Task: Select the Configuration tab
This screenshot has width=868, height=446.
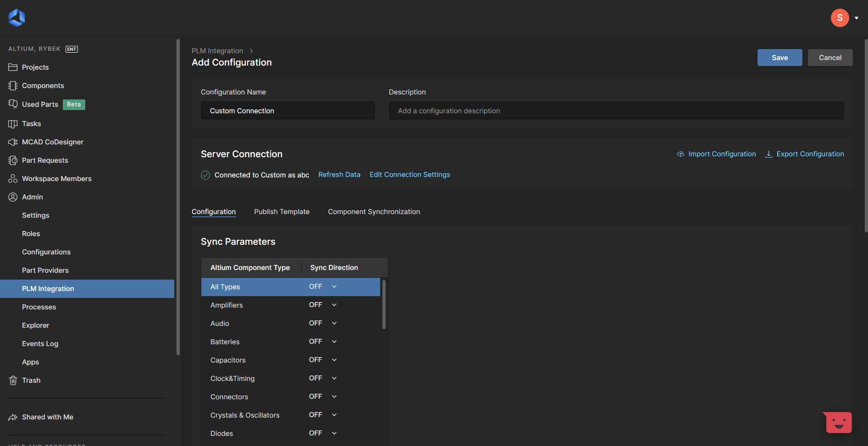Action: tap(214, 212)
